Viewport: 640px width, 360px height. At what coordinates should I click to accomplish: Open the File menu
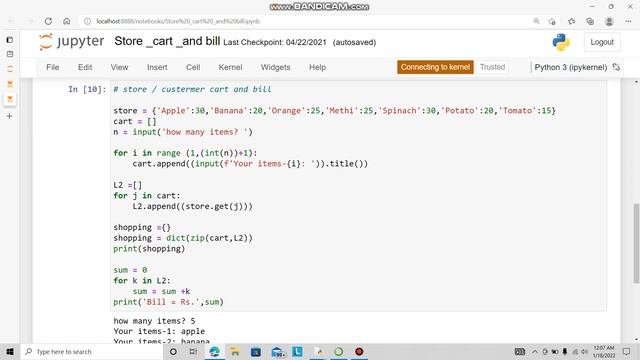(53, 67)
